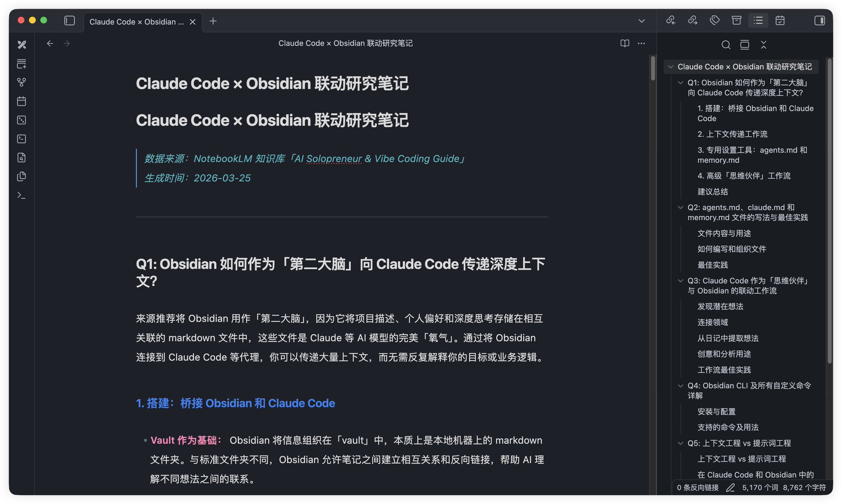Toggle the right sidebar
The image size is (842, 504).
pos(819,21)
